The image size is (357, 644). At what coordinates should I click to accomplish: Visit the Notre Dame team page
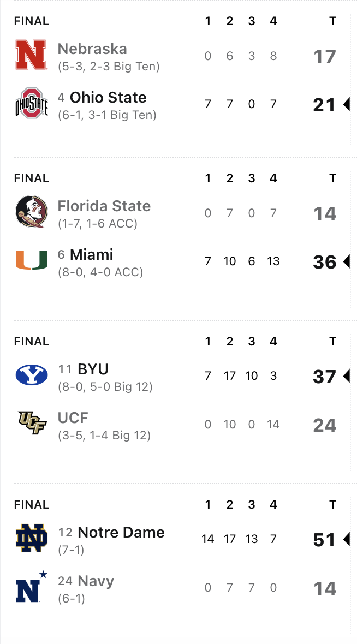(x=121, y=533)
